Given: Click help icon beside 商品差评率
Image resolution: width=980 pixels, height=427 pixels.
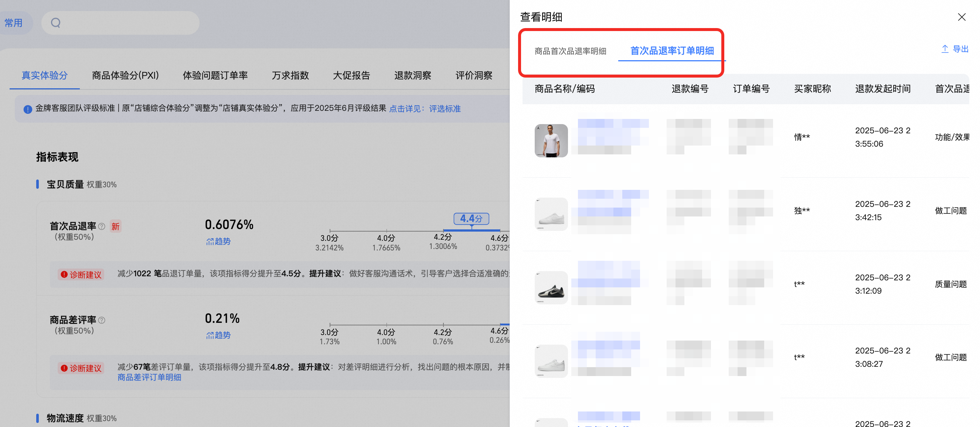Looking at the screenshot, I should (102, 320).
